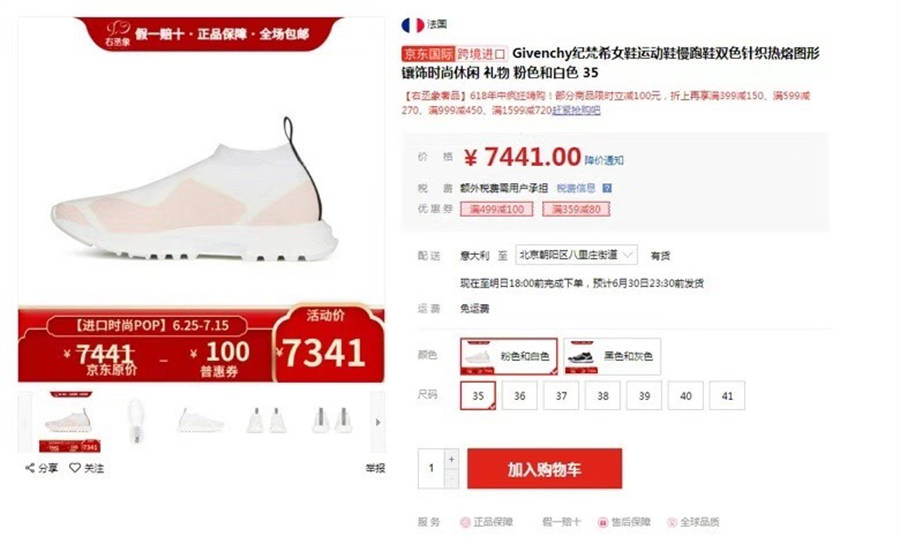Open the delivery address dropdown
Image resolution: width=900 pixels, height=537 pixels.
[x=576, y=255]
